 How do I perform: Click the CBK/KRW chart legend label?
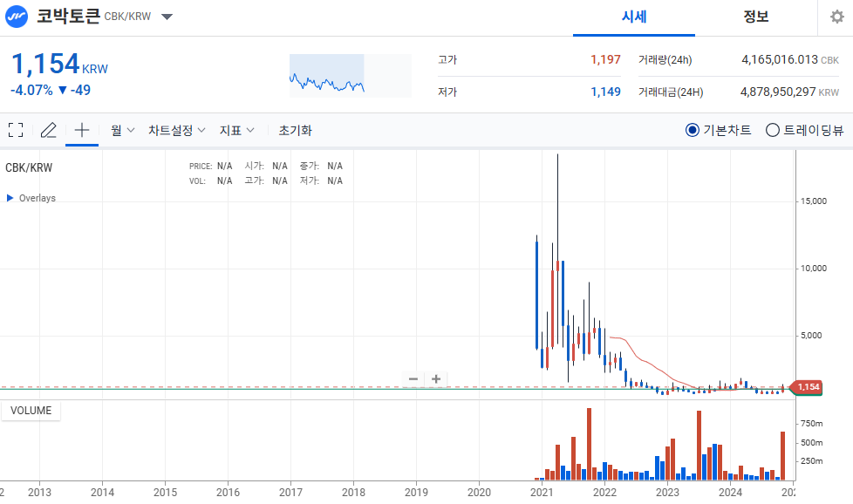click(29, 167)
